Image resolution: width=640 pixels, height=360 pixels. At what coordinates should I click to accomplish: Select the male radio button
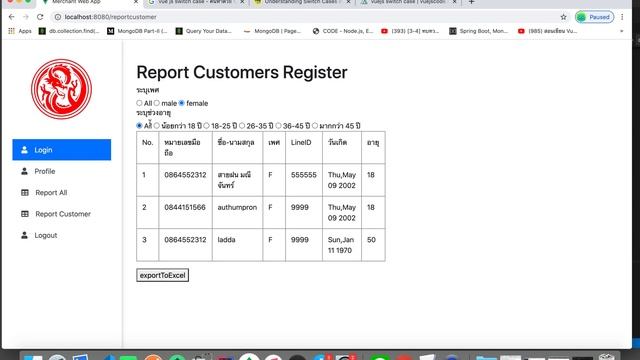(x=157, y=103)
